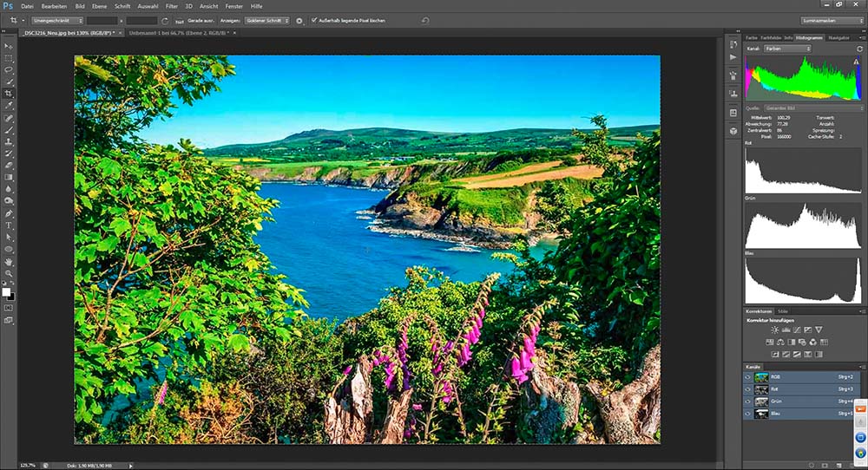Image resolution: width=868 pixels, height=470 pixels.
Task: Select the Rectangular Marquee tool
Action: pos(9,58)
